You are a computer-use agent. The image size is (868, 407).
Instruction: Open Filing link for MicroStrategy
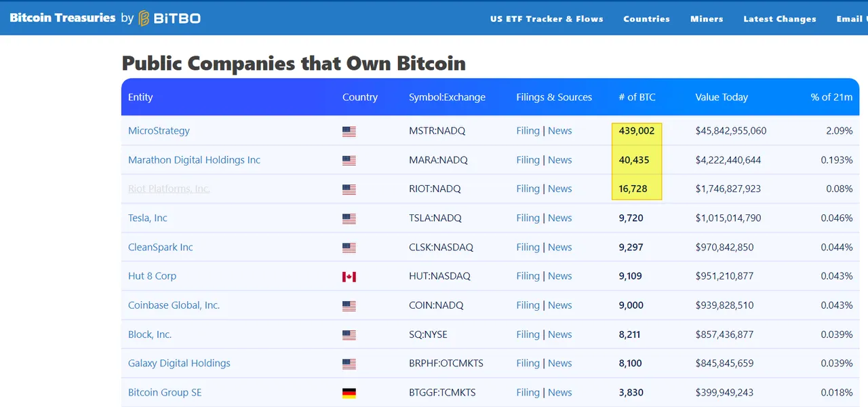point(528,131)
